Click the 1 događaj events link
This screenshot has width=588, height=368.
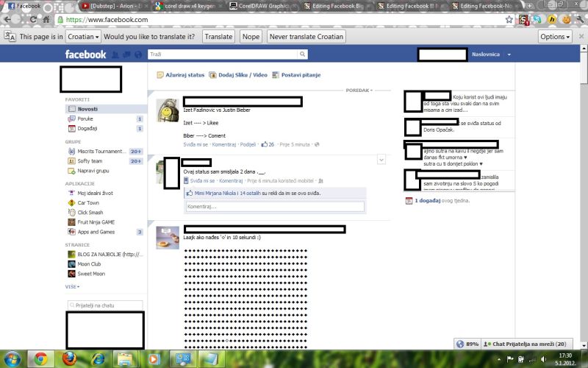pyautogui.click(x=428, y=201)
